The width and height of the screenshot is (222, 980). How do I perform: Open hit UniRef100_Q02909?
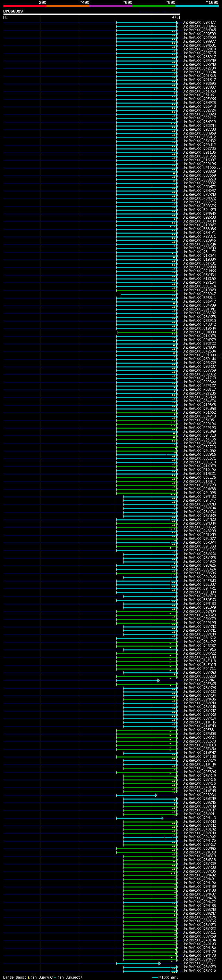tap(199, 38)
